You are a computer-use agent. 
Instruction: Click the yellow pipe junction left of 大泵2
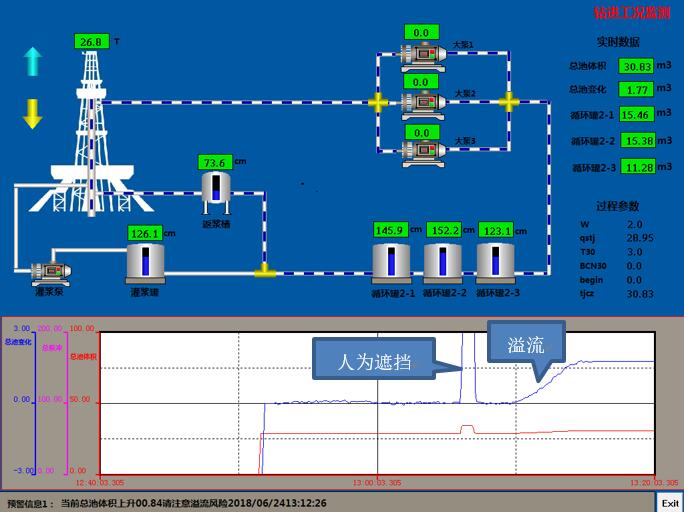[x=378, y=102]
